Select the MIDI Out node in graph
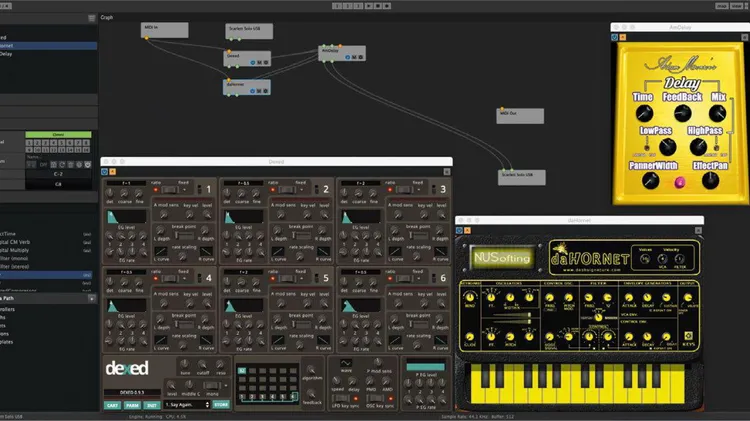750x421 pixels. click(x=520, y=116)
